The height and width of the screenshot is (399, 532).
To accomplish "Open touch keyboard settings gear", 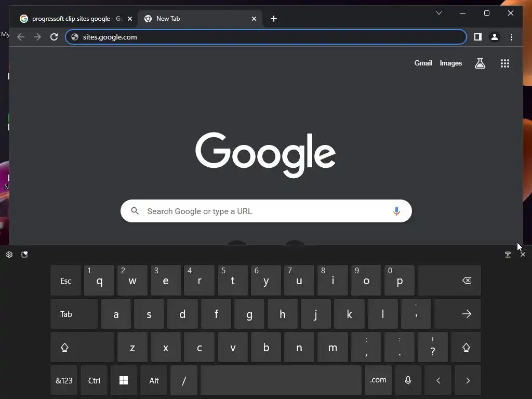I will click(9, 255).
